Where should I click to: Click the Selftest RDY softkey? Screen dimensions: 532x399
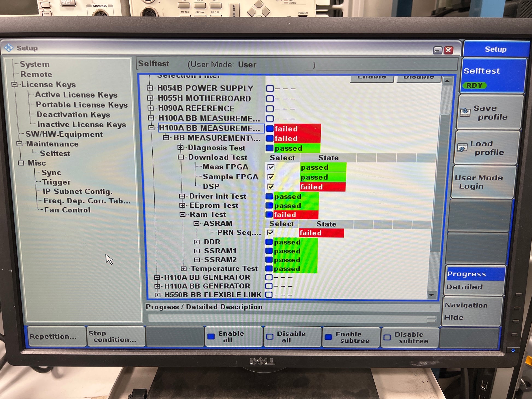(494, 76)
